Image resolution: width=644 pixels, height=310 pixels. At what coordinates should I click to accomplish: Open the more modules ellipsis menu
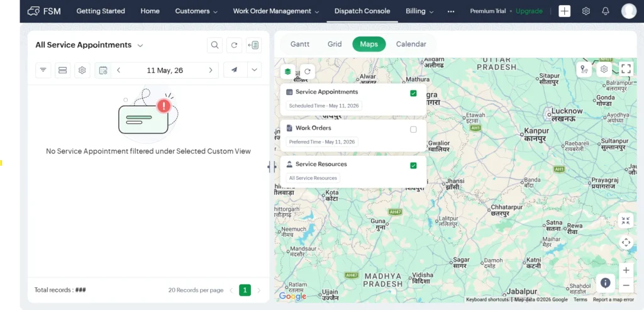pos(451,11)
